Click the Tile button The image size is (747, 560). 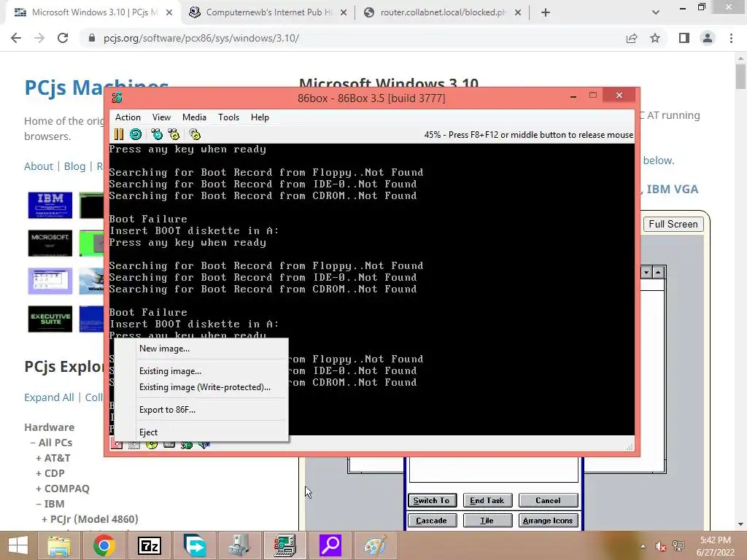point(487,521)
